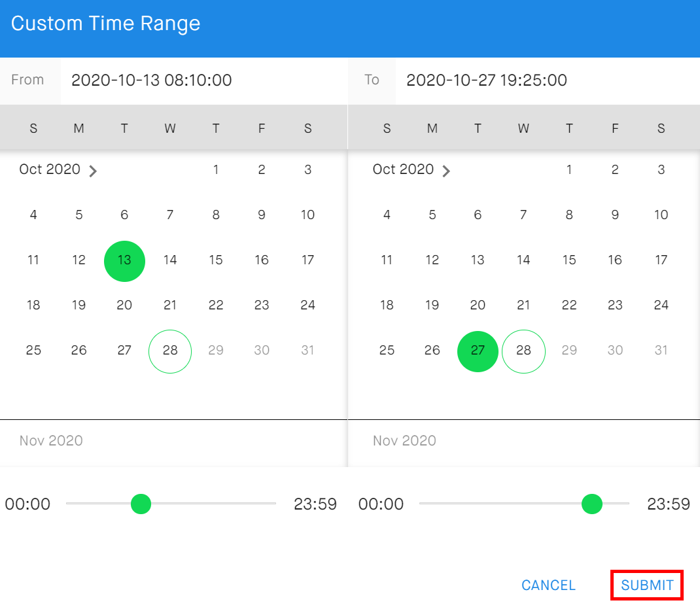Click the Oct 2020 label in From calendar
The width and height of the screenshot is (700, 609).
coord(50,169)
